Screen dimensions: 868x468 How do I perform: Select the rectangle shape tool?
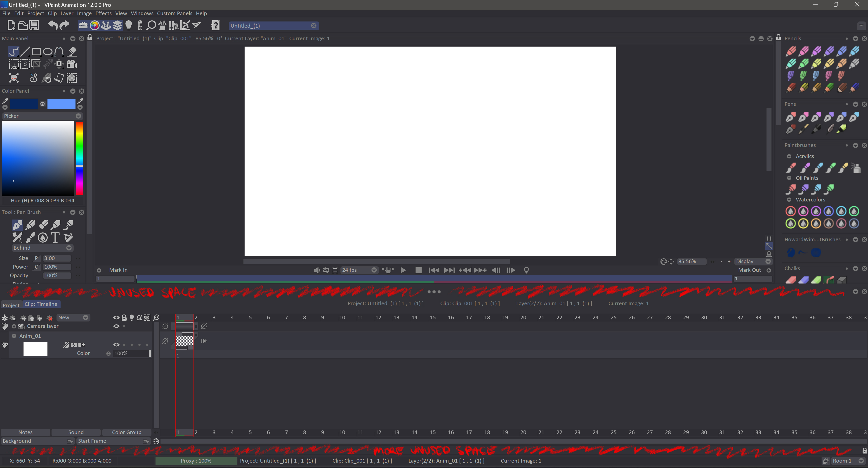pyautogui.click(x=36, y=52)
